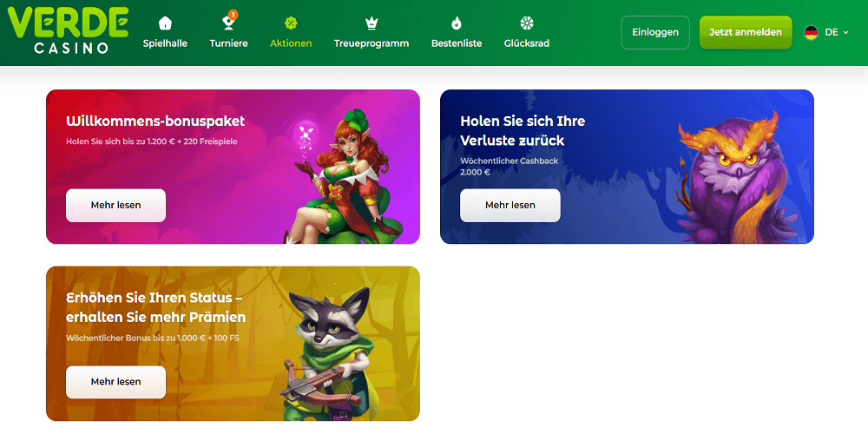Click Mehr lesen on Willkommens-bonuspaket
The image size is (868, 434).
115,206
